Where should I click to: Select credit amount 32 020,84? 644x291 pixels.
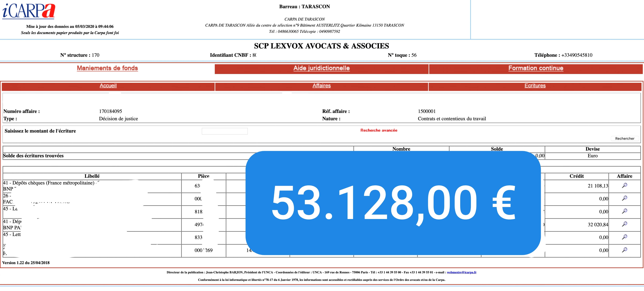pyautogui.click(x=598, y=225)
